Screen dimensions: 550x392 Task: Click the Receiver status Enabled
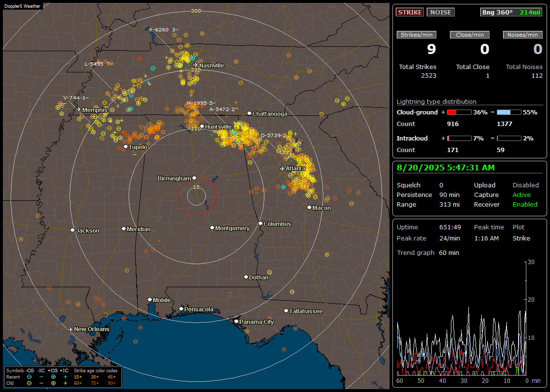click(525, 204)
